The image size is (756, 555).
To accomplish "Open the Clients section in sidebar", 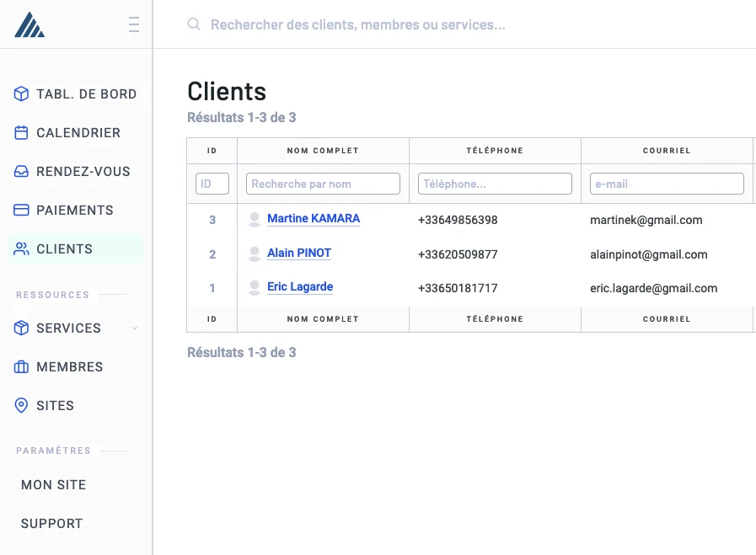I will click(x=64, y=249).
